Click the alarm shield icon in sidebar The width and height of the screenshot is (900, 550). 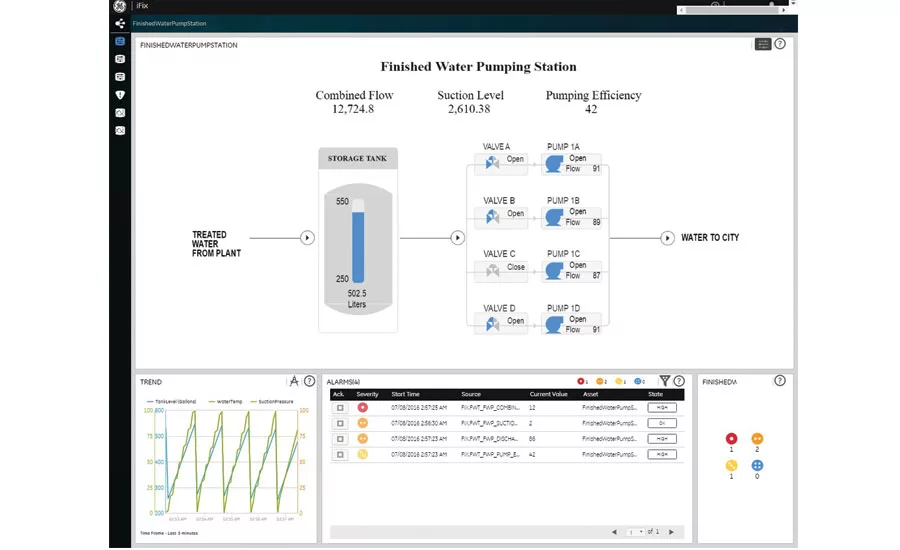tap(120, 95)
